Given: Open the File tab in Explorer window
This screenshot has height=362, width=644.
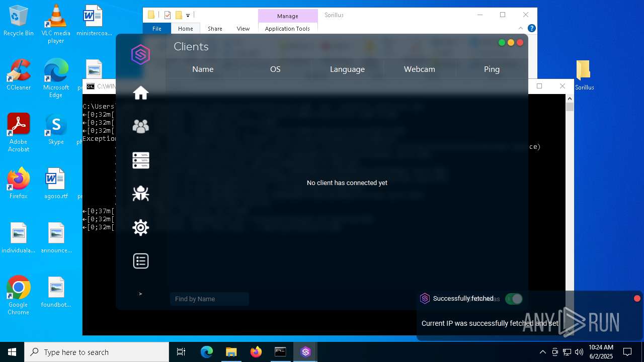Looking at the screenshot, I should coord(157,29).
